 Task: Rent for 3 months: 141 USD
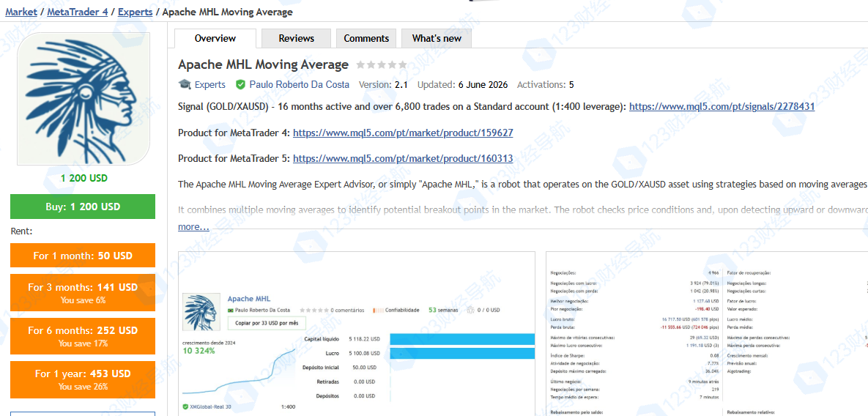tap(83, 293)
